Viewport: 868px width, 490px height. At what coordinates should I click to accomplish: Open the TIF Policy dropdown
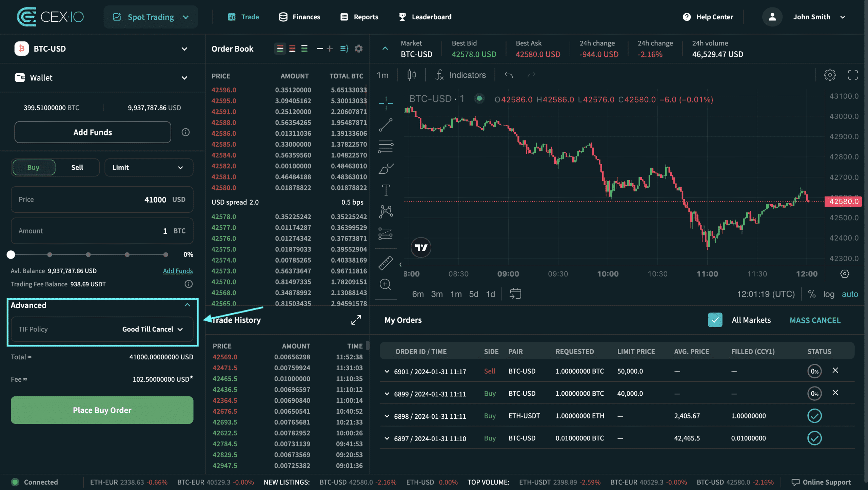[x=102, y=329]
